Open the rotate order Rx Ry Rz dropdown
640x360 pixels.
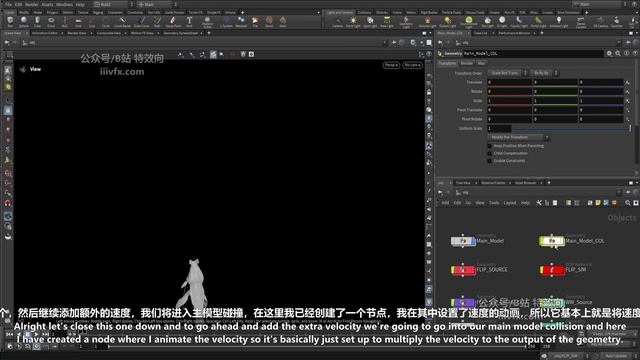[544, 73]
